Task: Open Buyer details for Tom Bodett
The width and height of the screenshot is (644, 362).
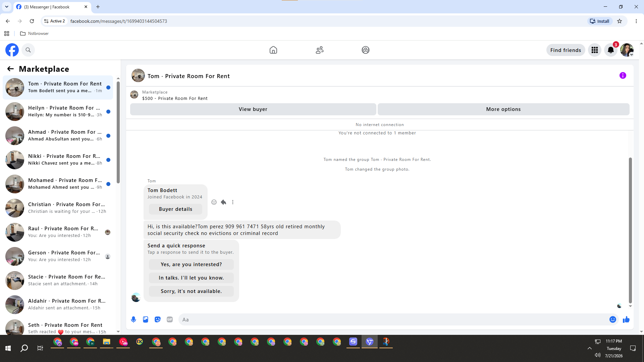Action: 175,209
